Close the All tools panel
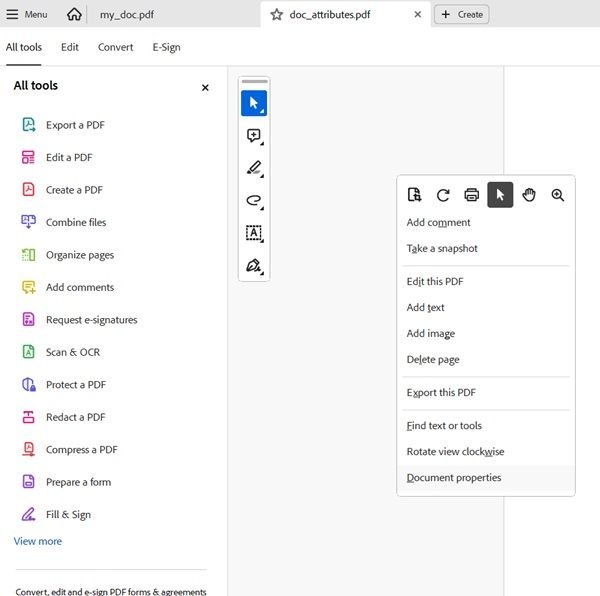 pyautogui.click(x=205, y=87)
